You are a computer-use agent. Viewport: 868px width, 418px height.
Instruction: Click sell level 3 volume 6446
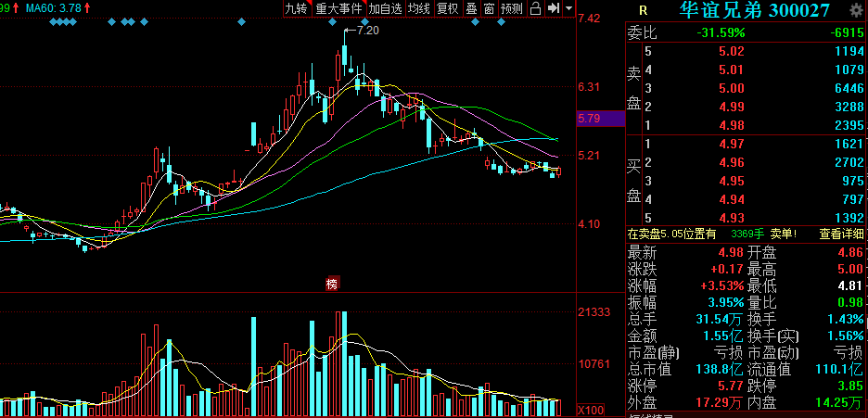[x=849, y=88]
